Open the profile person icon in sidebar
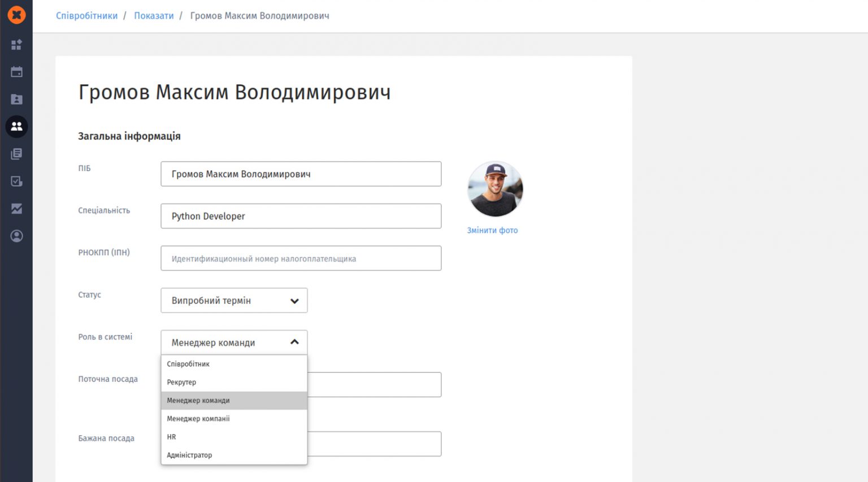Image resolution: width=868 pixels, height=482 pixels. pos(16,236)
